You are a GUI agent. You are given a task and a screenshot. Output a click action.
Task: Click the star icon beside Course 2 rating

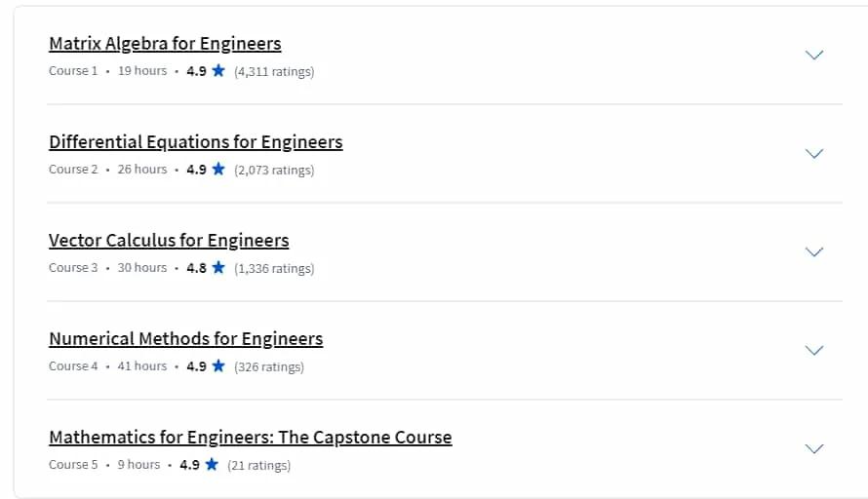[x=218, y=169]
